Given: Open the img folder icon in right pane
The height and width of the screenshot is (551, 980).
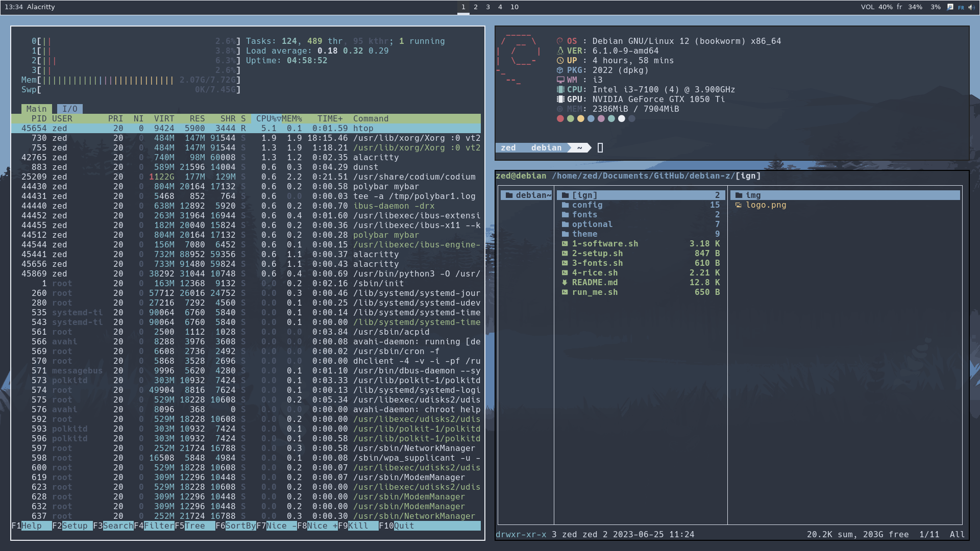Looking at the screenshot, I should coord(739,195).
